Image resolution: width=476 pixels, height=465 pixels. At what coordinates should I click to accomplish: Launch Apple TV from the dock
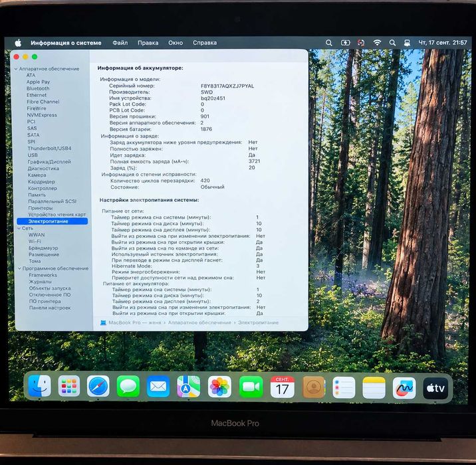tap(435, 388)
